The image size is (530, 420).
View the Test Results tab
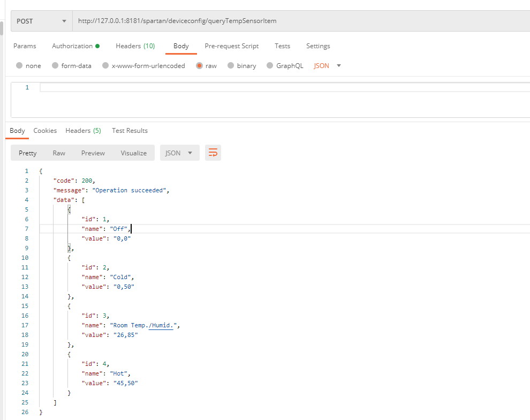pos(130,131)
